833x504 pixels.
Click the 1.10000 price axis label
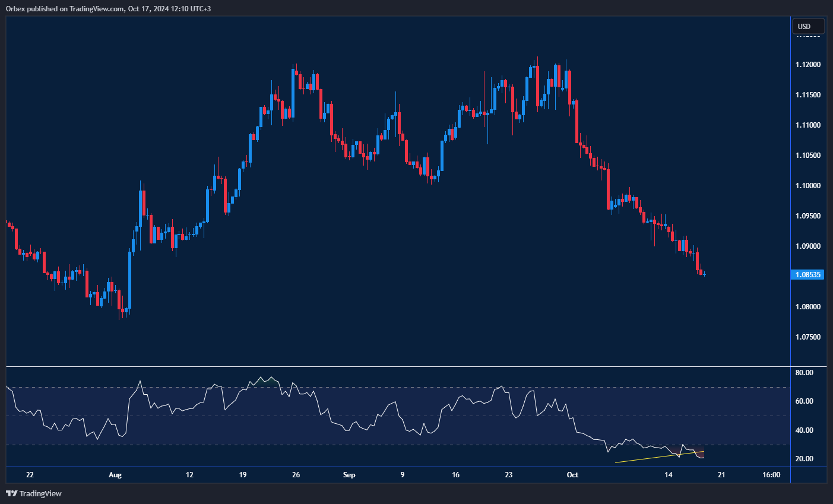coord(809,186)
